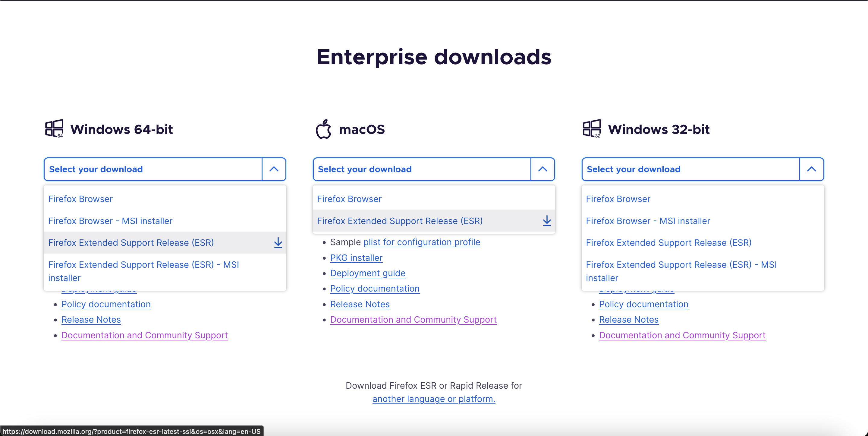The height and width of the screenshot is (436, 868).
Task: Choose ESR - MSI installer for Windows 64-bit
Action: click(x=165, y=271)
